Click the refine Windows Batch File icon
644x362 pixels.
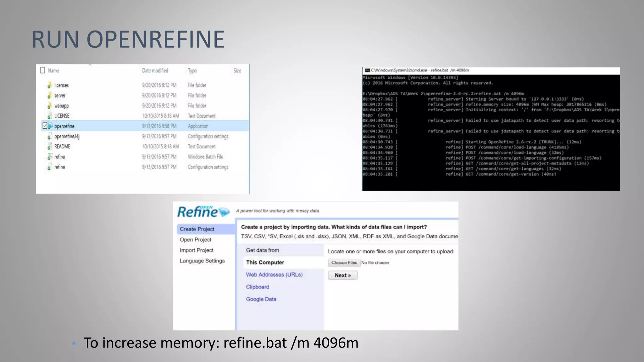(49, 156)
